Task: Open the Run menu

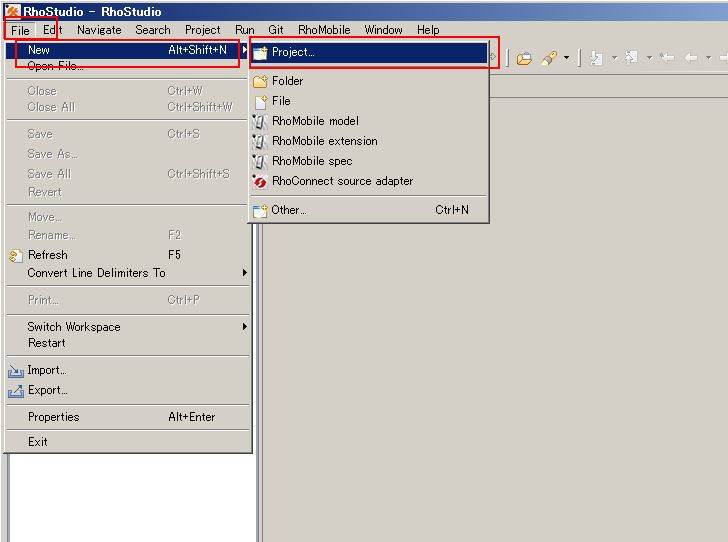Action: [244, 30]
